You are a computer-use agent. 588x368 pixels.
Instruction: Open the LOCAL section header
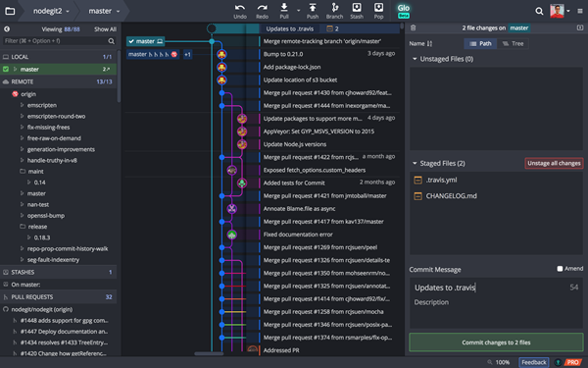point(58,57)
